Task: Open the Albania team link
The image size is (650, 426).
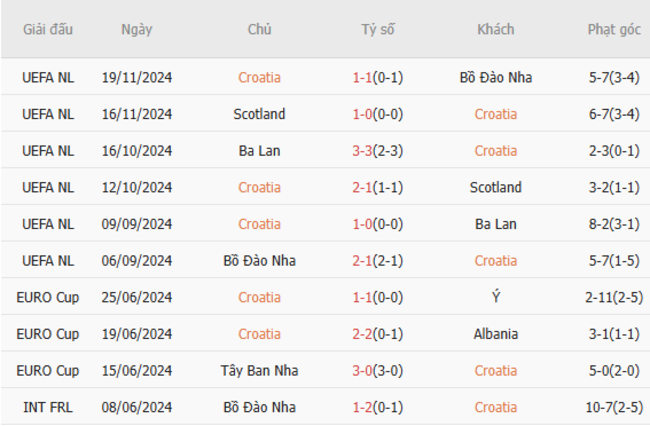Action: 495,334
